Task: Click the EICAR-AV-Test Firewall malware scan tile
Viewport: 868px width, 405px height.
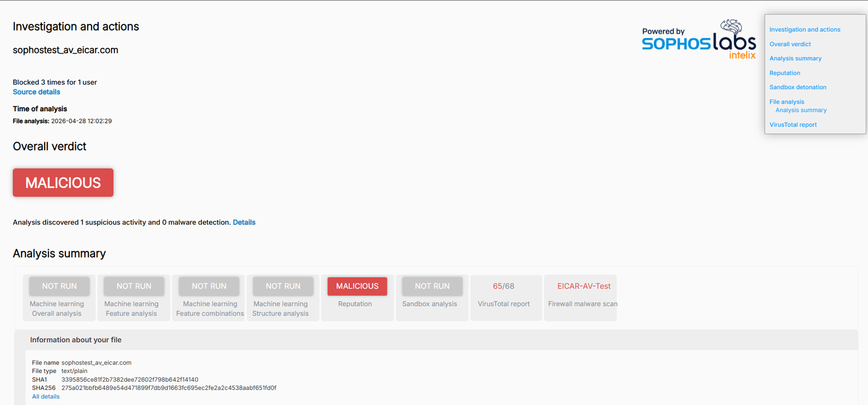Action: [580, 298]
